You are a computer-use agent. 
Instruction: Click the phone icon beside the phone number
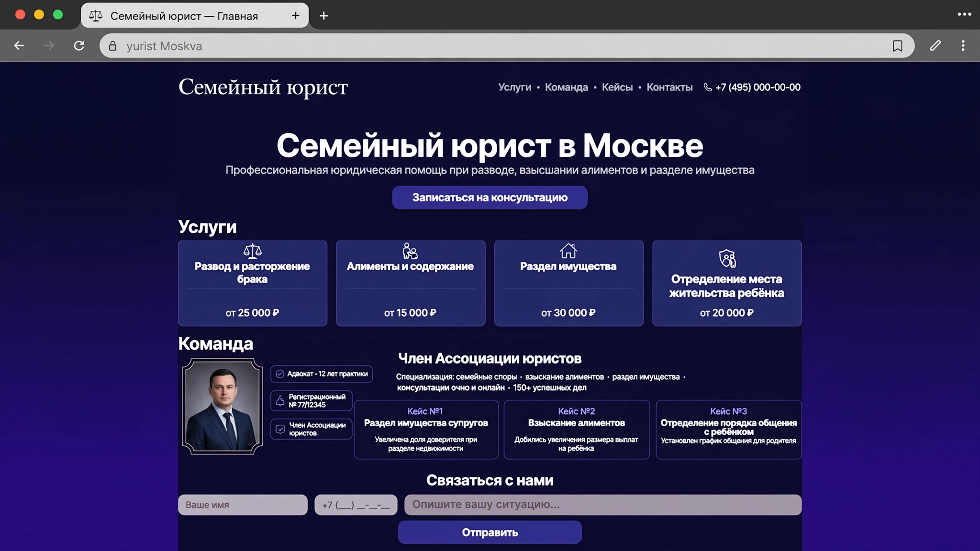[x=708, y=88]
